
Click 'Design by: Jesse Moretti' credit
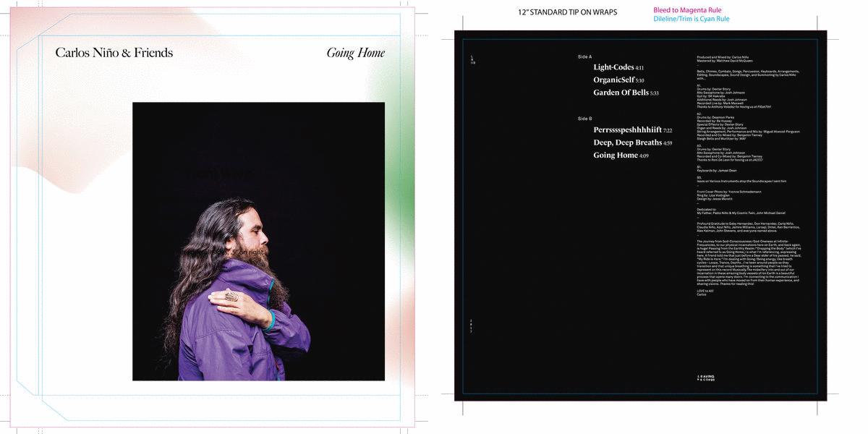tap(715, 198)
